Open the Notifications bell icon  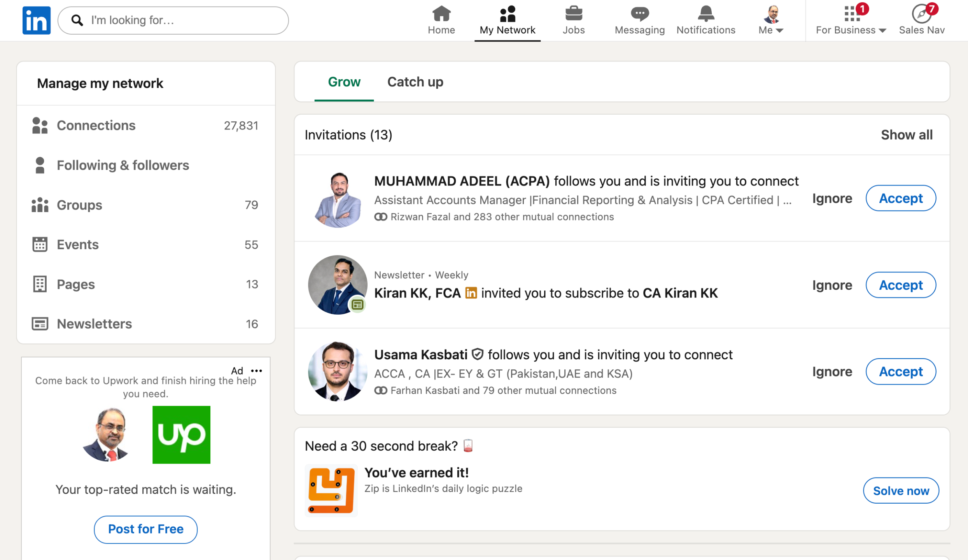705,14
